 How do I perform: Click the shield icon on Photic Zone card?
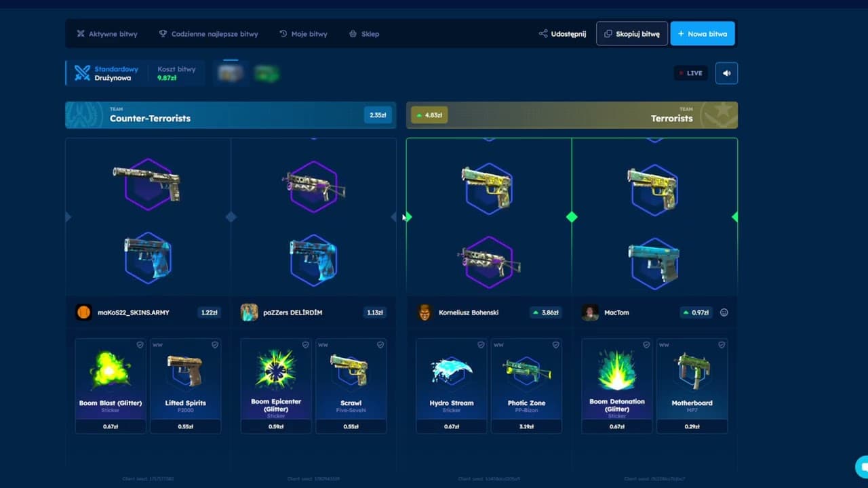click(x=555, y=345)
